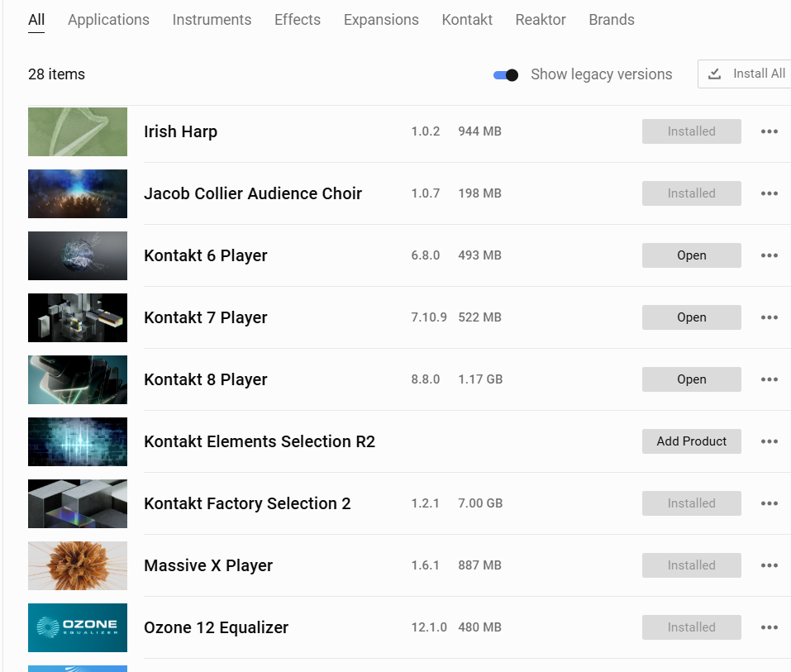Open Kontakt 7 Player application

[x=692, y=317]
